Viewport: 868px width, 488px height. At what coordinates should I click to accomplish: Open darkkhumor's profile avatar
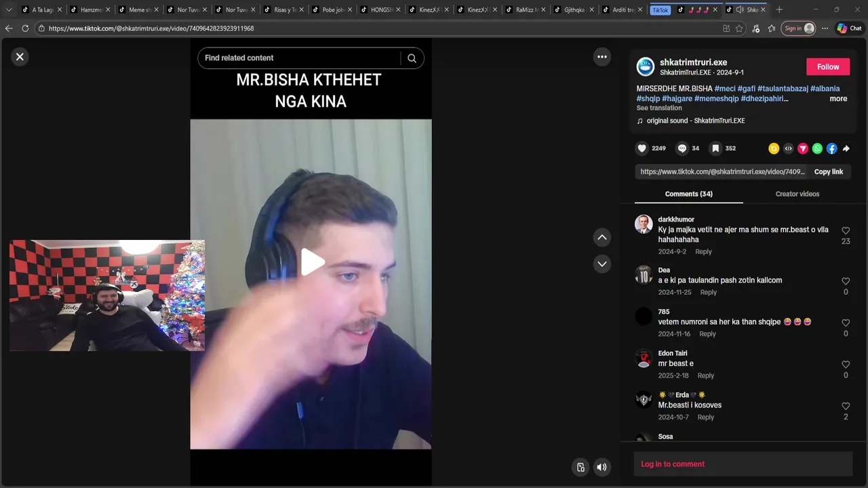[x=644, y=224]
